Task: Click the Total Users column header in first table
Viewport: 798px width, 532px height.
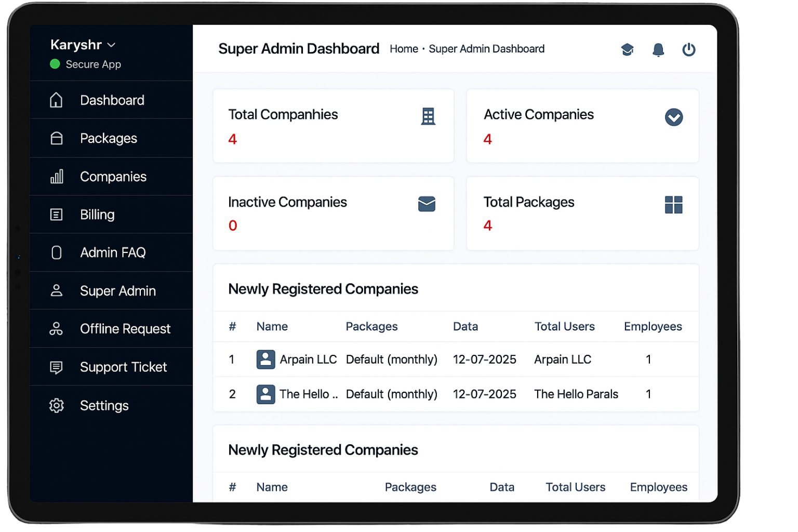Action: tap(564, 326)
